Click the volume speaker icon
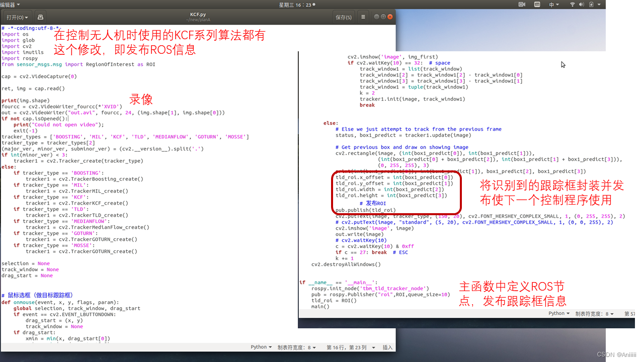 tap(582, 5)
